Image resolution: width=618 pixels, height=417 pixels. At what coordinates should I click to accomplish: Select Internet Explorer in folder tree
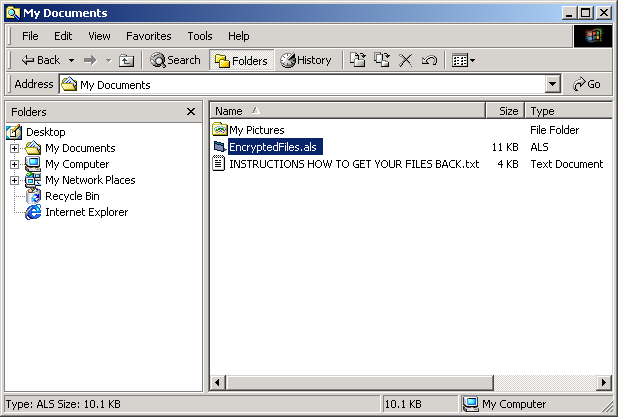[87, 212]
